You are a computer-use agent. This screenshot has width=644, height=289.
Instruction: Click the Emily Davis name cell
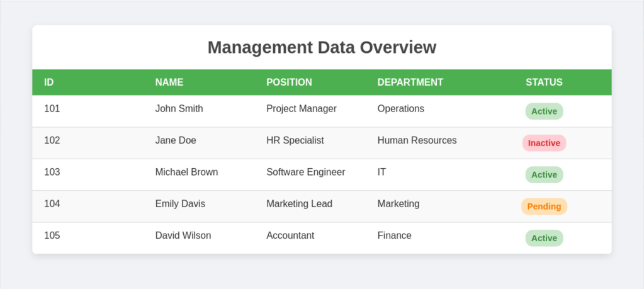(180, 204)
